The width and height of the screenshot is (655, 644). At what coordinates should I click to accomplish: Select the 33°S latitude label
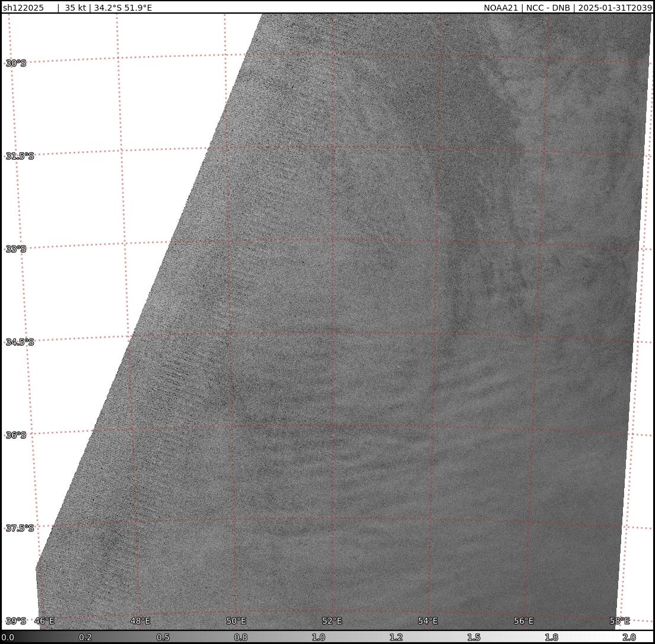pos(16,249)
